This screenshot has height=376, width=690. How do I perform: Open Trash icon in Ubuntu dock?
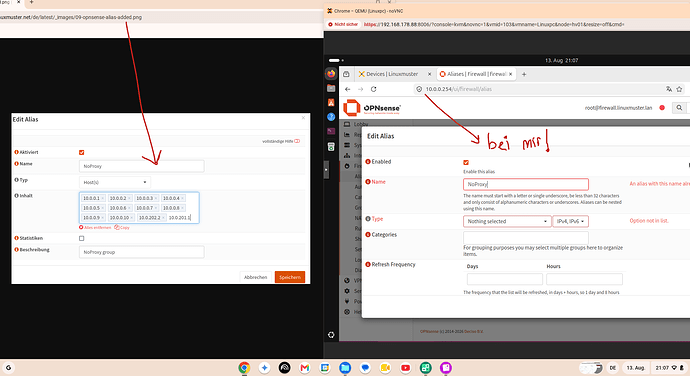click(331, 147)
